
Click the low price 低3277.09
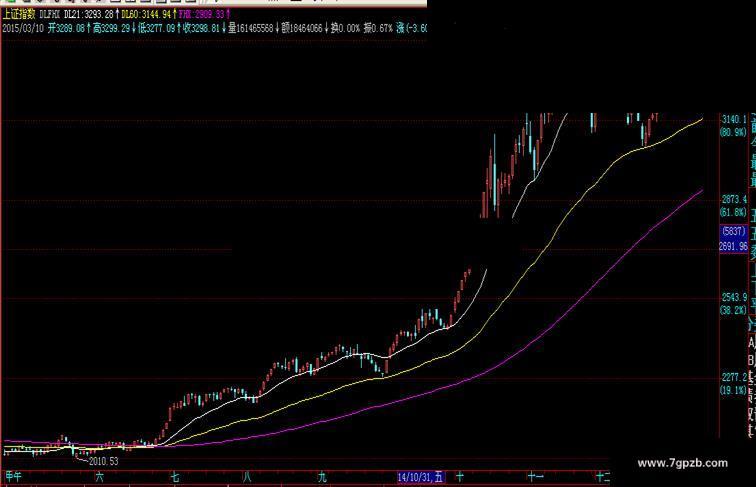[x=159, y=28]
